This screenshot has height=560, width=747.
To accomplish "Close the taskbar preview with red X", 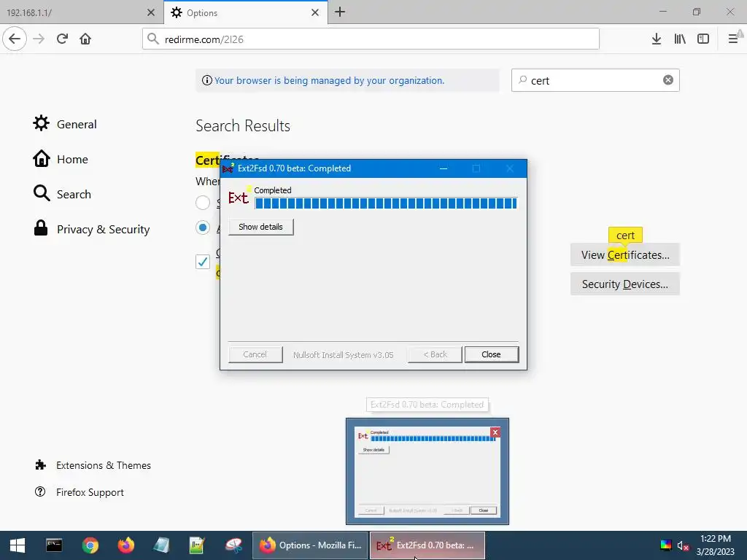I will click(495, 432).
